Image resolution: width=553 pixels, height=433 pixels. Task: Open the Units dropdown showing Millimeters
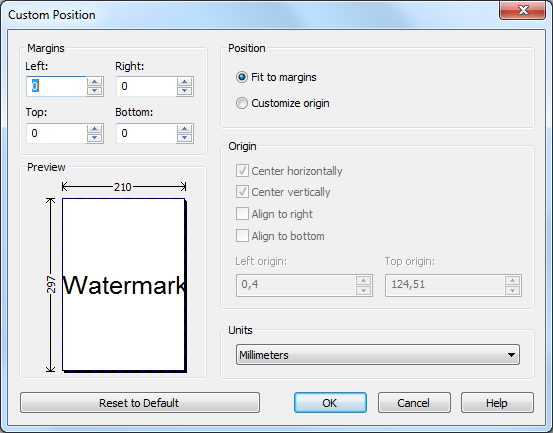tap(378, 355)
